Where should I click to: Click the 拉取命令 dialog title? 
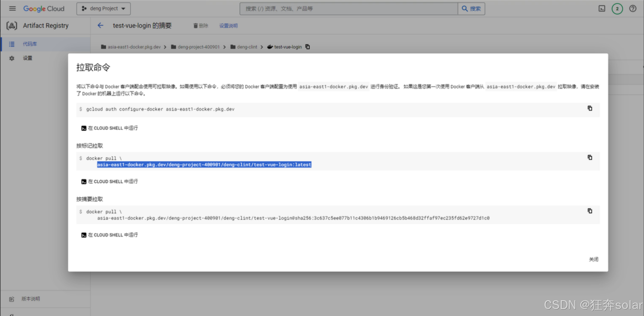tap(93, 68)
